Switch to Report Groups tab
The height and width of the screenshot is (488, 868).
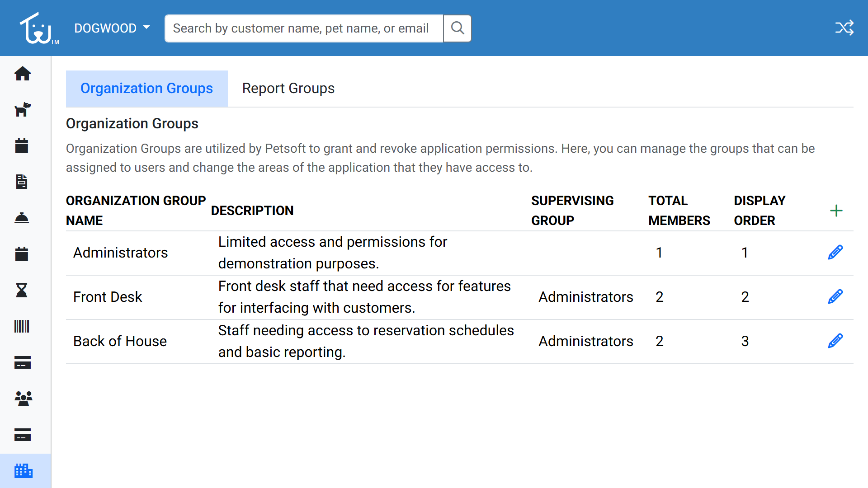288,89
